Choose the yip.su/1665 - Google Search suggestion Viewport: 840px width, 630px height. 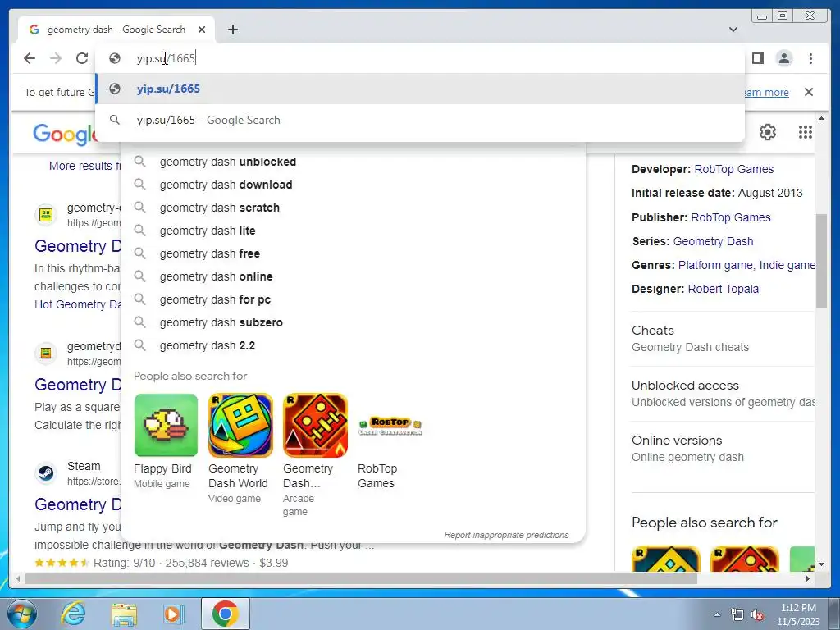coord(420,120)
